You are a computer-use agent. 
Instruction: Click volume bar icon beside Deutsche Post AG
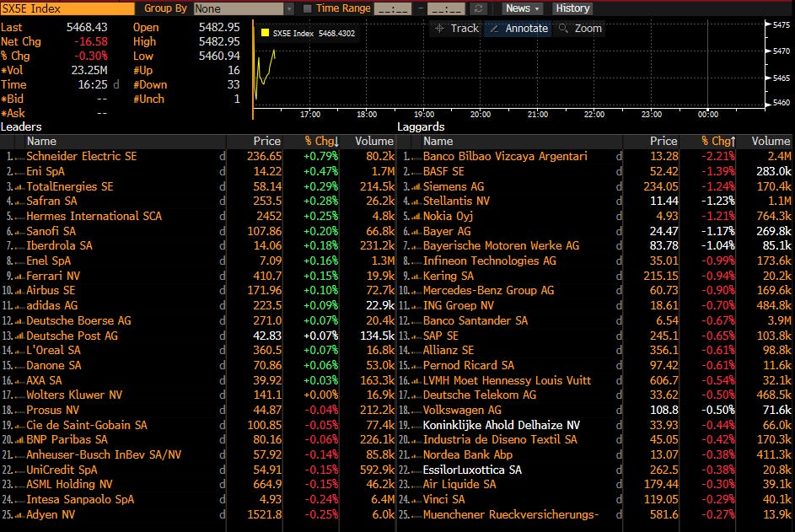[19, 336]
